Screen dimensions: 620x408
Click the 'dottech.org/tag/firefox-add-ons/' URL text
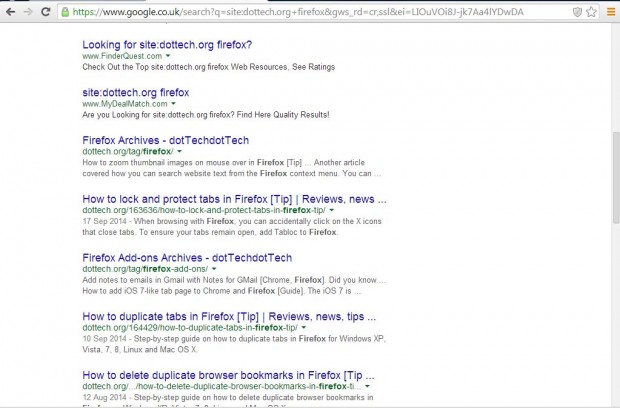pyautogui.click(x=145, y=269)
